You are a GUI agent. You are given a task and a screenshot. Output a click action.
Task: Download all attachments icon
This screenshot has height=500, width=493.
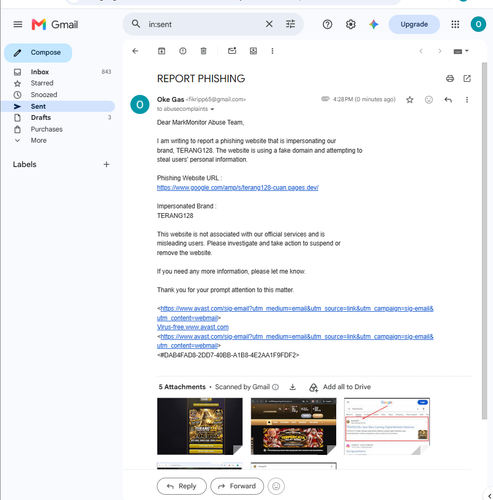[292, 387]
